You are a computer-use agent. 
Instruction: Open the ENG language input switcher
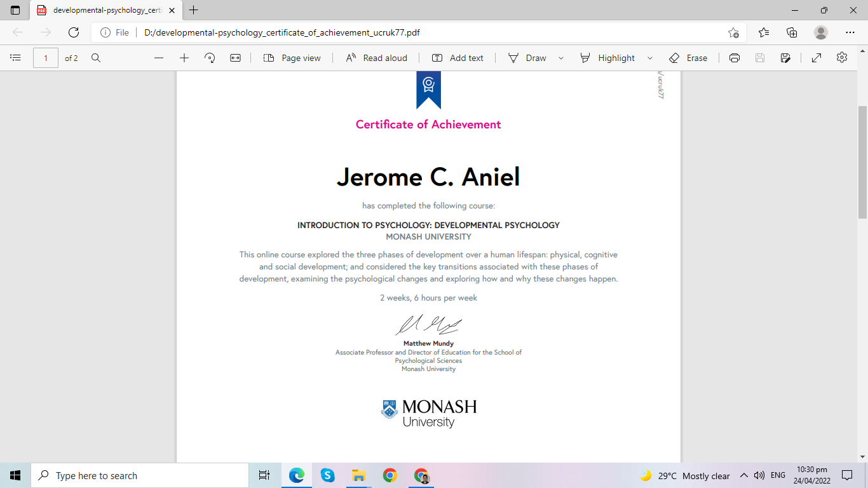[x=778, y=475]
